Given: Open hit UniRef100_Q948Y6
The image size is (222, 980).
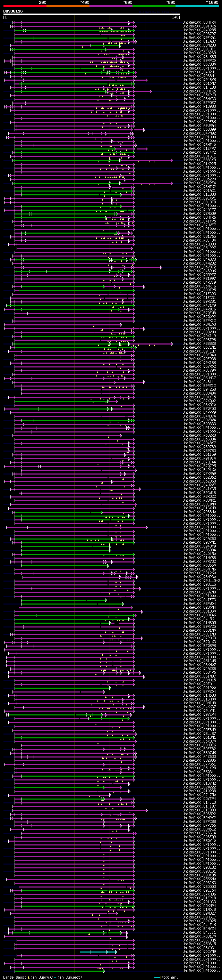Looking at the screenshot, I should 199,80.
